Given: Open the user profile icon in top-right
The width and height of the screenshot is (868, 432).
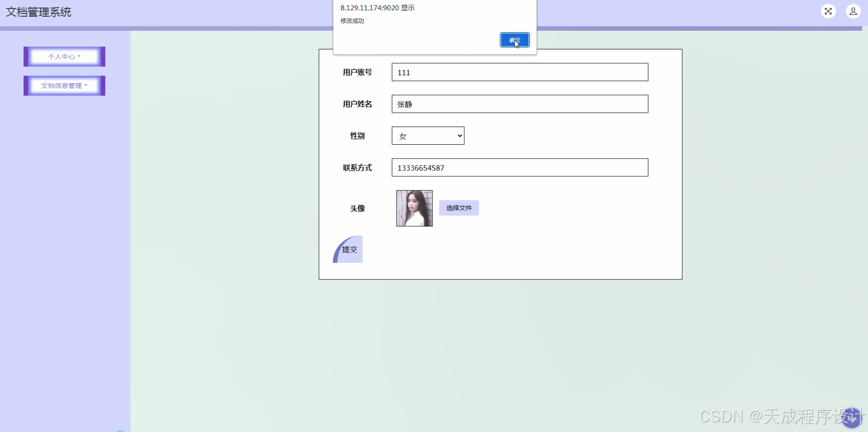Looking at the screenshot, I should 854,11.
